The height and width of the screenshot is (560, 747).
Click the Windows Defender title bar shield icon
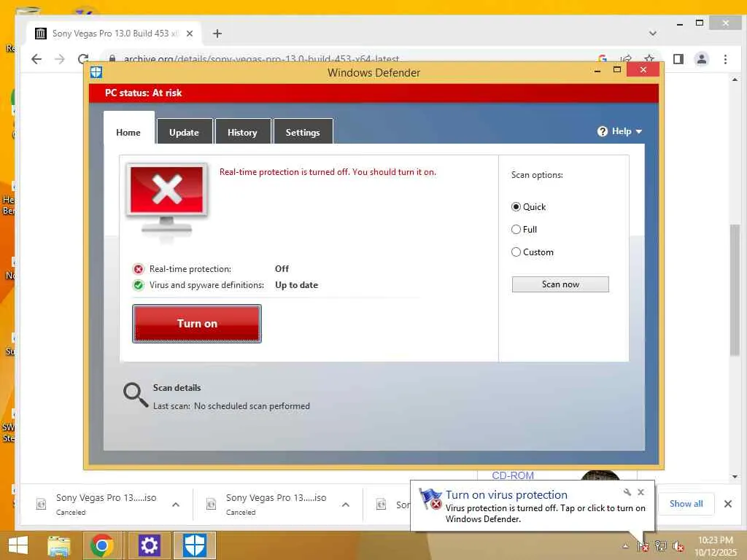[x=96, y=72]
